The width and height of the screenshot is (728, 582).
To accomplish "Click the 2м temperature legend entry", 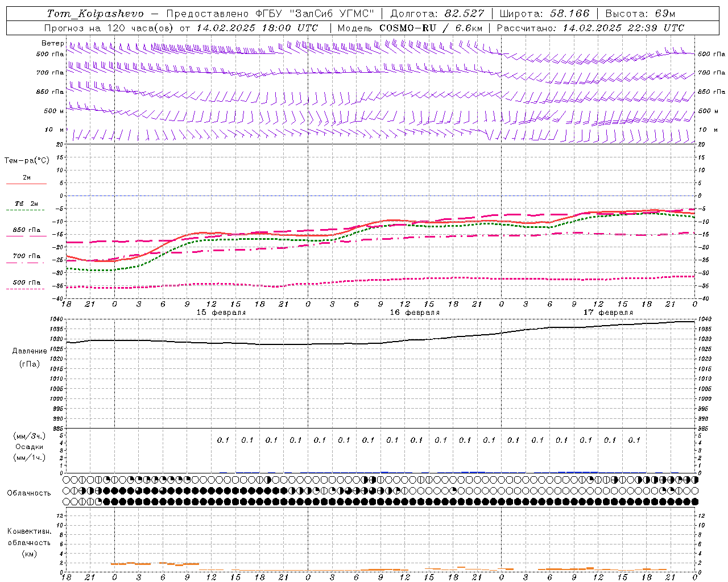I will (26, 177).
